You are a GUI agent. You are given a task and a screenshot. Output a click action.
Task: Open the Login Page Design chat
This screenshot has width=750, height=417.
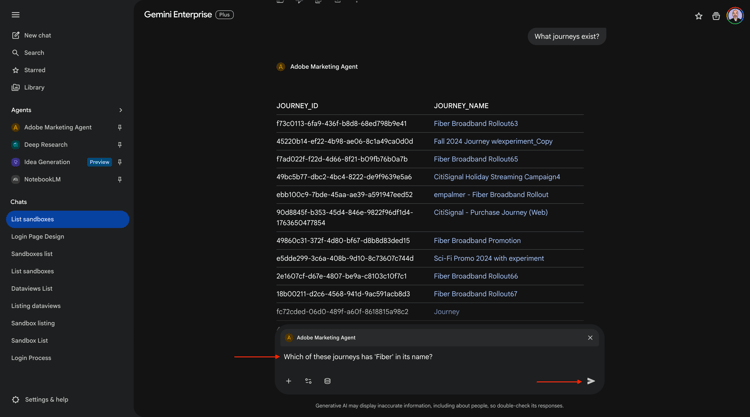(38, 237)
